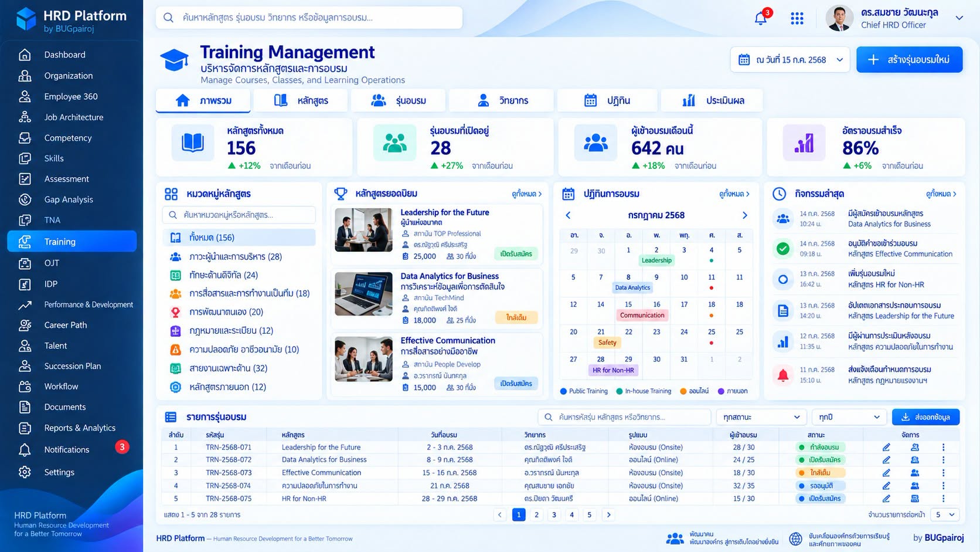Go to Succession Plan sidebar item

click(72, 366)
